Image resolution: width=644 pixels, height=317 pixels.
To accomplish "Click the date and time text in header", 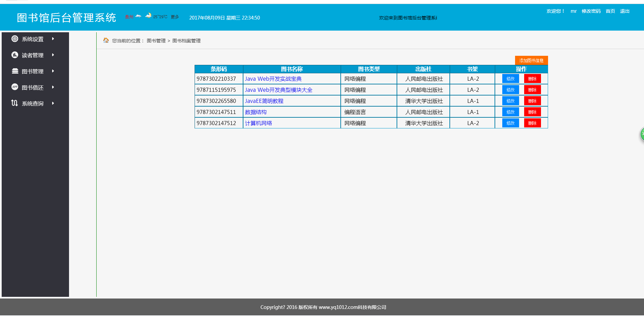I will click(x=225, y=18).
